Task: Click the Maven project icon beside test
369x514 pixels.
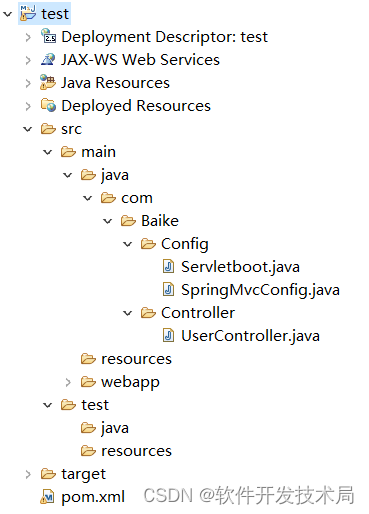Action: pos(28,13)
